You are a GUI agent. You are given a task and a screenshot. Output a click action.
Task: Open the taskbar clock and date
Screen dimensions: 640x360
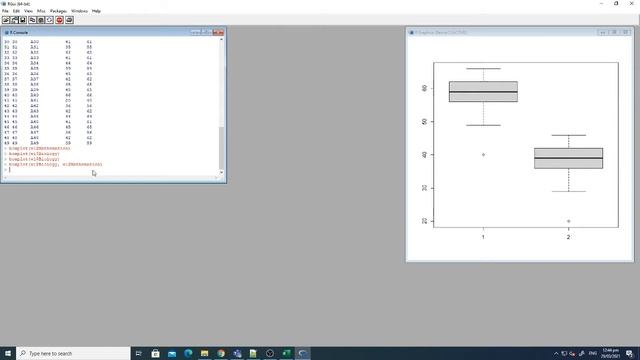coord(611,353)
